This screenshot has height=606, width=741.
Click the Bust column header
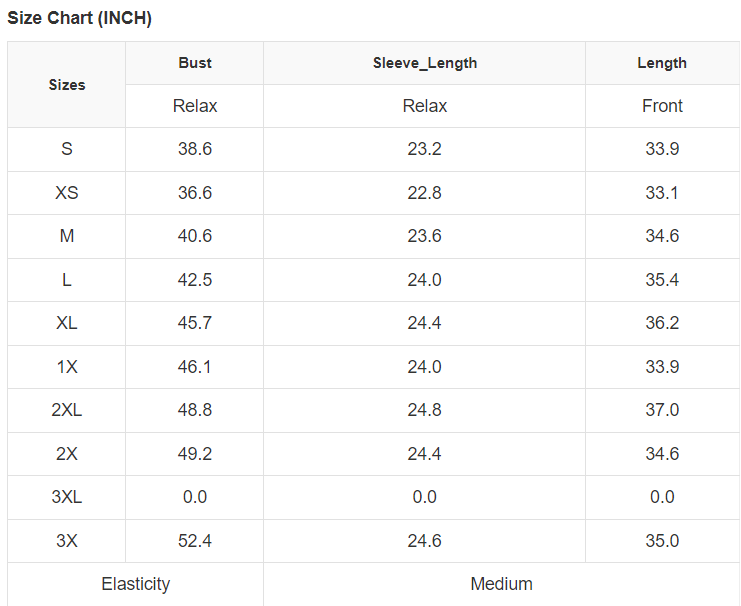point(195,63)
